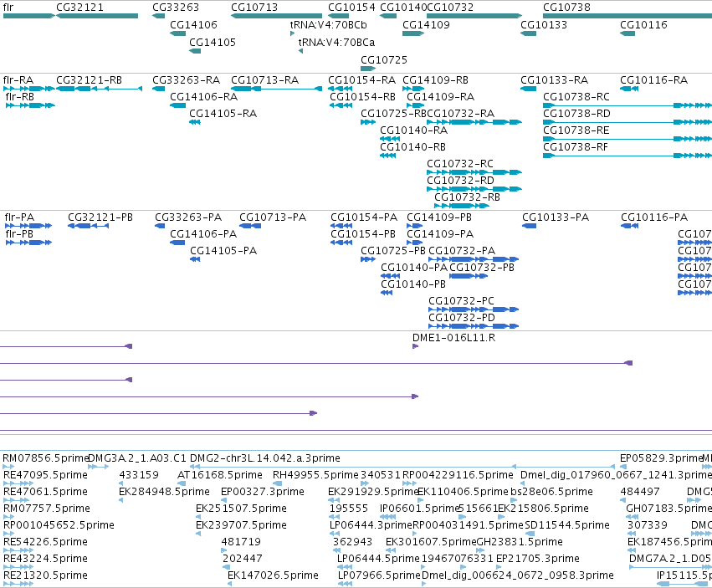Select the EP05829.3prime EST label
This screenshot has width=712, height=588.
coord(662,458)
